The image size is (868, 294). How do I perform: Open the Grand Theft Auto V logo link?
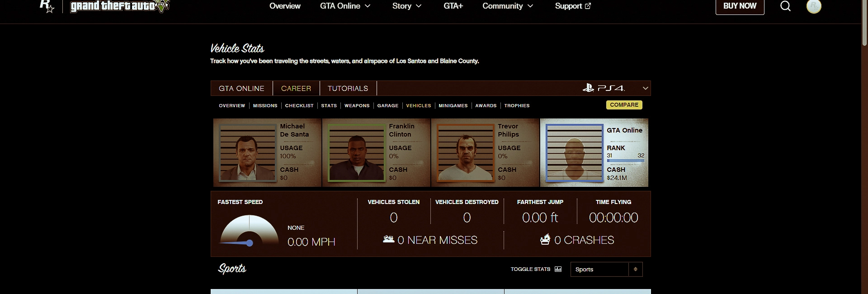120,6
